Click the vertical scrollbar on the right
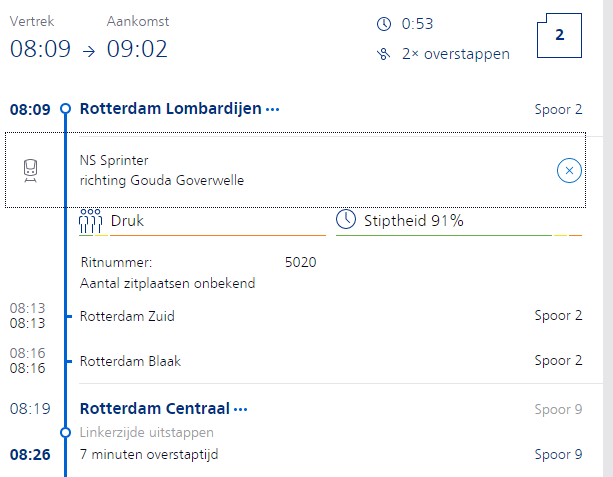Viewport: 613px width, 477px height. pyautogui.click(x=608, y=238)
